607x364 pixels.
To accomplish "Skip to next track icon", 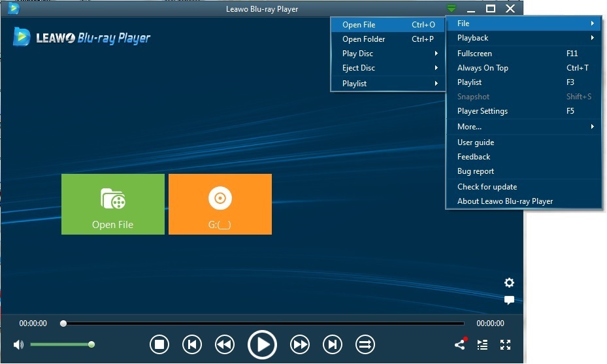I will click(x=333, y=344).
